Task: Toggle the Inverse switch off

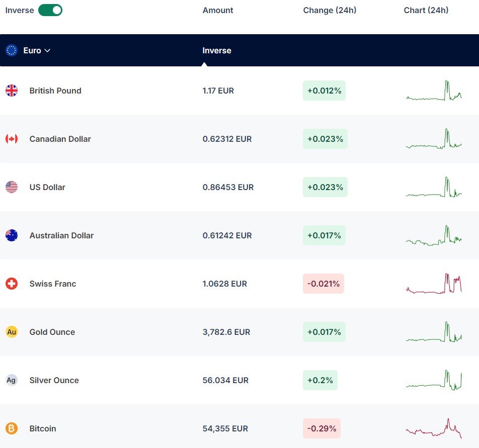Action: (50, 10)
